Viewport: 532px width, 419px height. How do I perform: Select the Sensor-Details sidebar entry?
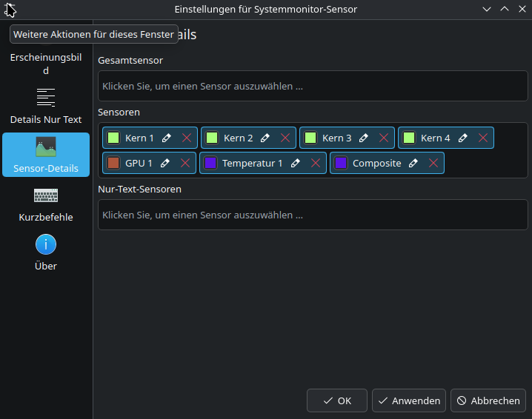tap(46, 155)
